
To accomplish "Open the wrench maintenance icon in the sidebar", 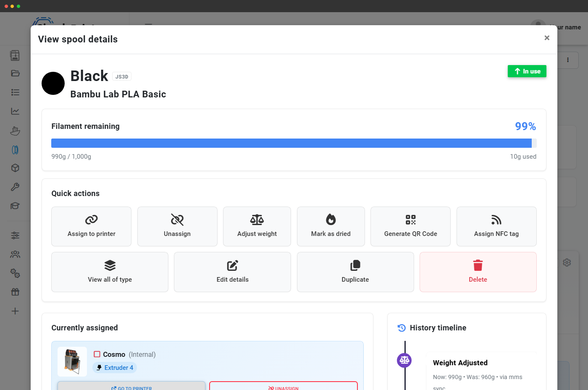I will click(x=15, y=187).
